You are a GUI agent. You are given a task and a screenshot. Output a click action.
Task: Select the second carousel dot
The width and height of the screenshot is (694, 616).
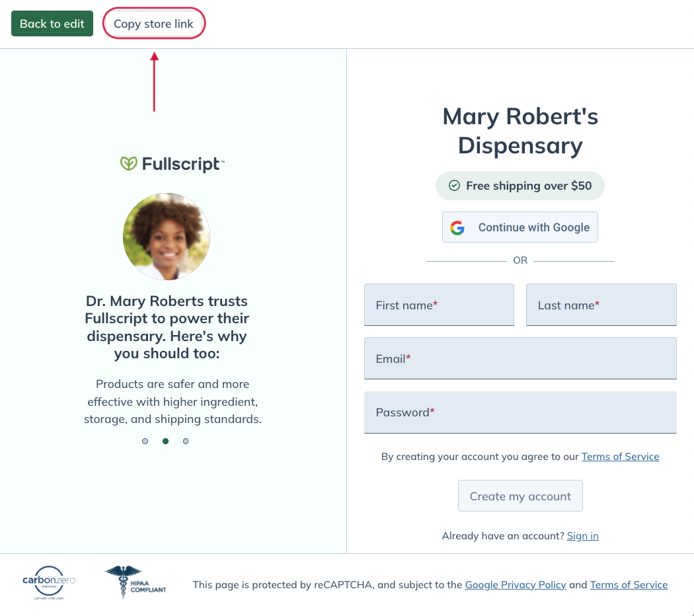coord(165,442)
